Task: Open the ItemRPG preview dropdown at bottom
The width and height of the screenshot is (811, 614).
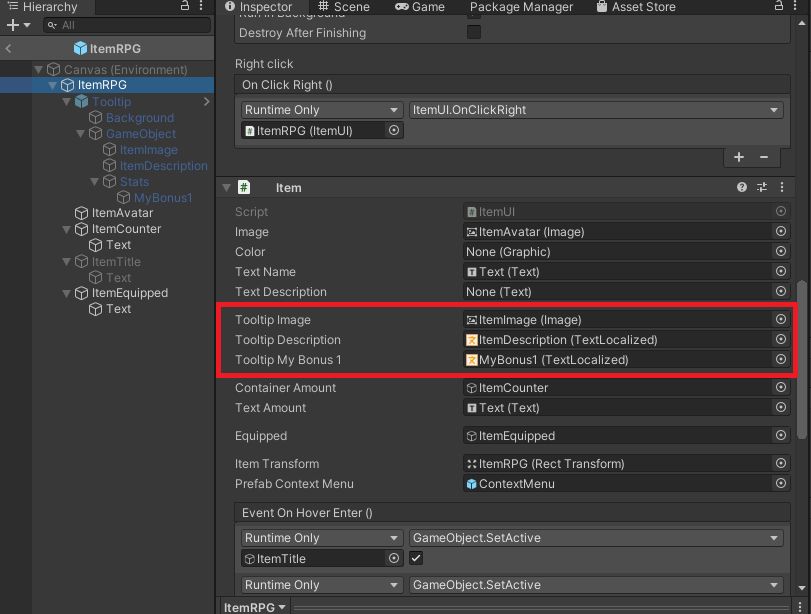Action: [x=254, y=607]
